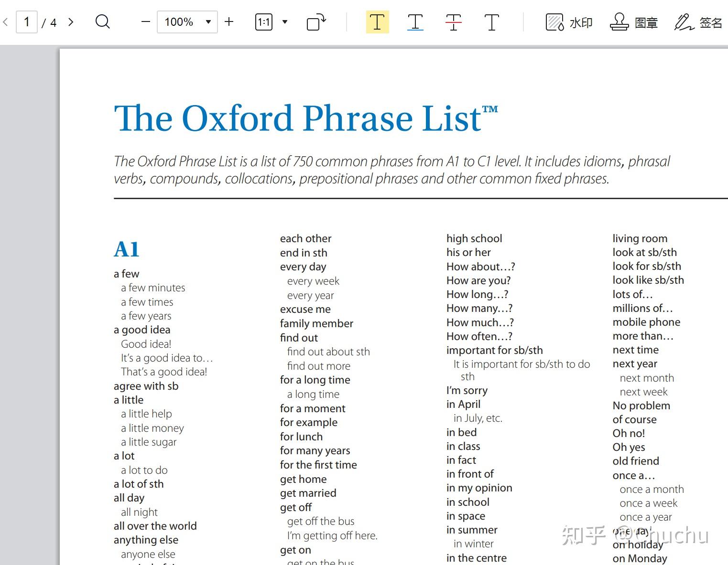Click the phrase 'of course'
The height and width of the screenshot is (565, 728).
635,420
